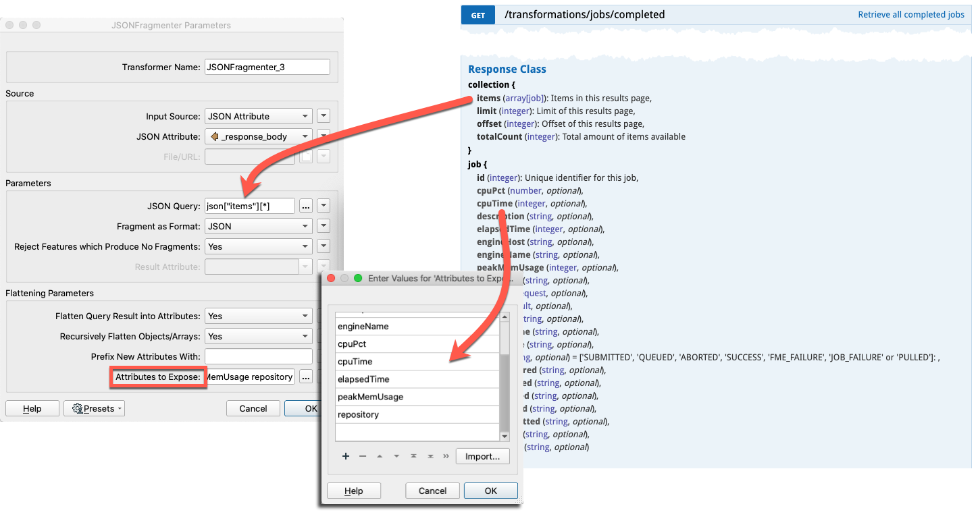Click the minus icon to remove attribute

coord(363,456)
